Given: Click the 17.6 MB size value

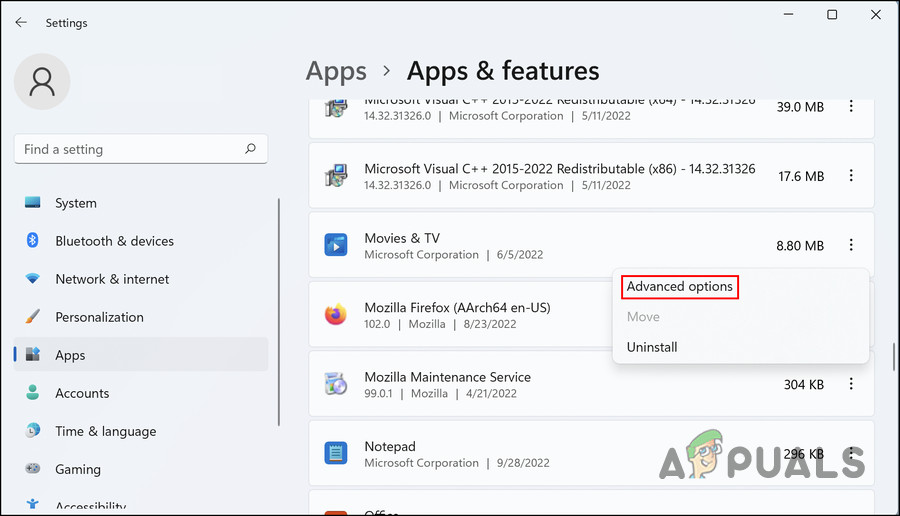Looking at the screenshot, I should click(x=801, y=176).
